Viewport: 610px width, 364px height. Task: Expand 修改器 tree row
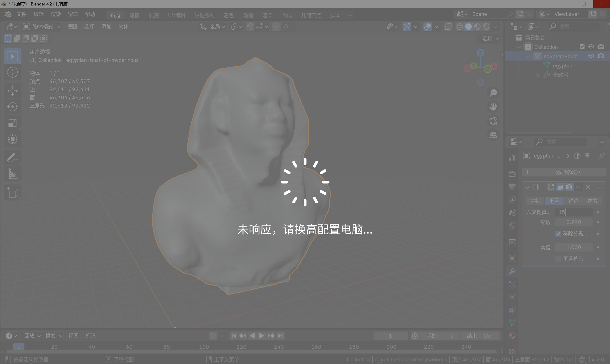pyautogui.click(x=537, y=75)
